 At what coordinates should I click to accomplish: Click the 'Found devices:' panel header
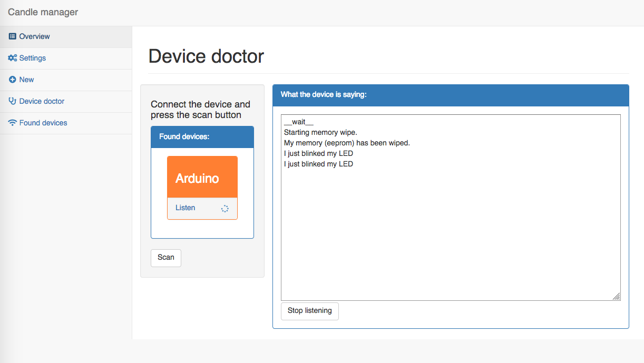(202, 137)
